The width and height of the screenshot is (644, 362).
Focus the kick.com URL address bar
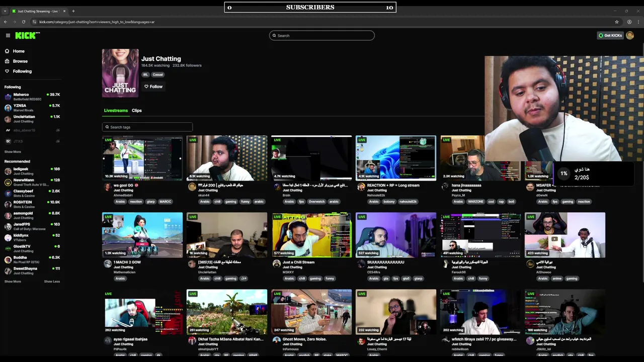[322, 22]
